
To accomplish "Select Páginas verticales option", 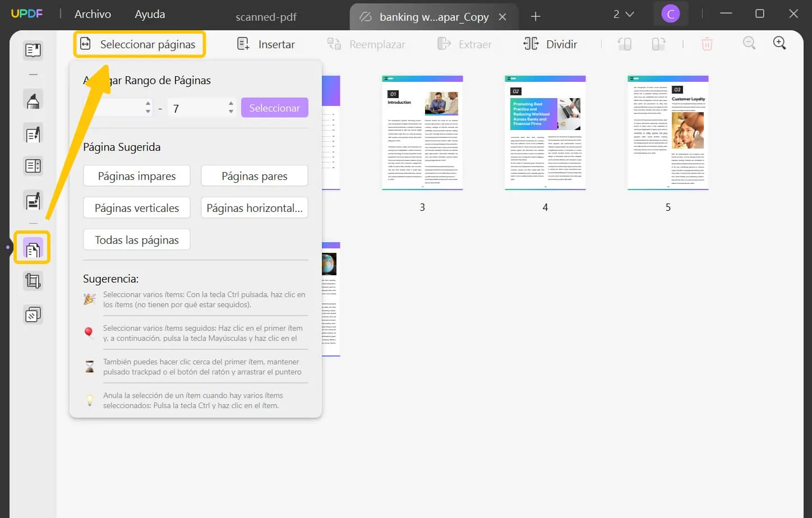I will pos(137,207).
